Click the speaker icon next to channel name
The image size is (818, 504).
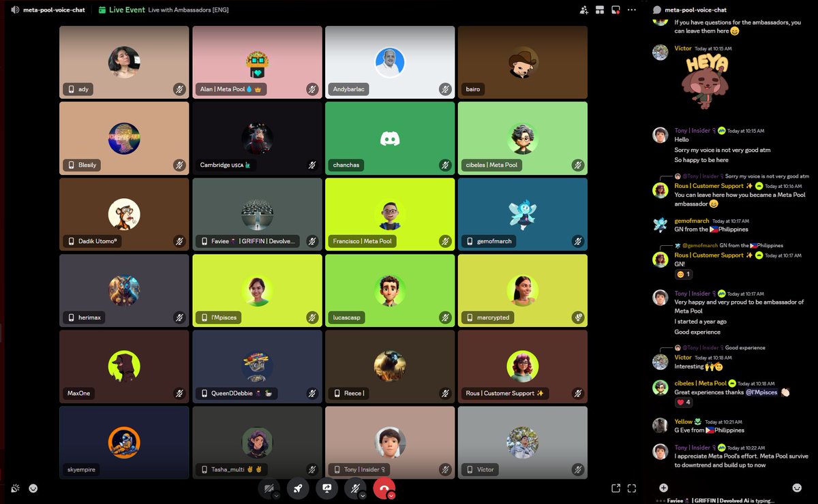tap(15, 10)
